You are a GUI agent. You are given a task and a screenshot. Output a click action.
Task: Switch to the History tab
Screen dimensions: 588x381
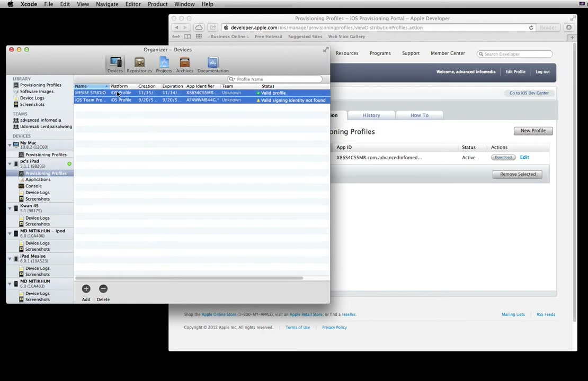click(371, 115)
